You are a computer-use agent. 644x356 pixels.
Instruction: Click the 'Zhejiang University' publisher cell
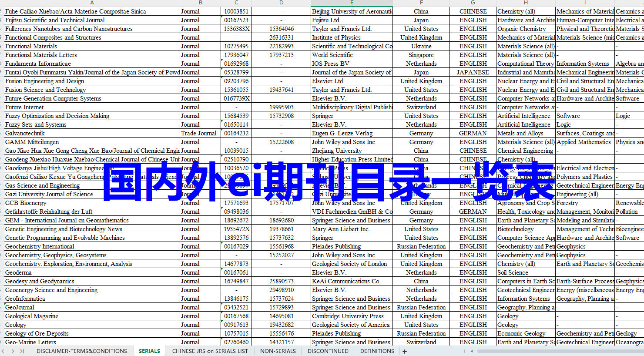[352, 151]
